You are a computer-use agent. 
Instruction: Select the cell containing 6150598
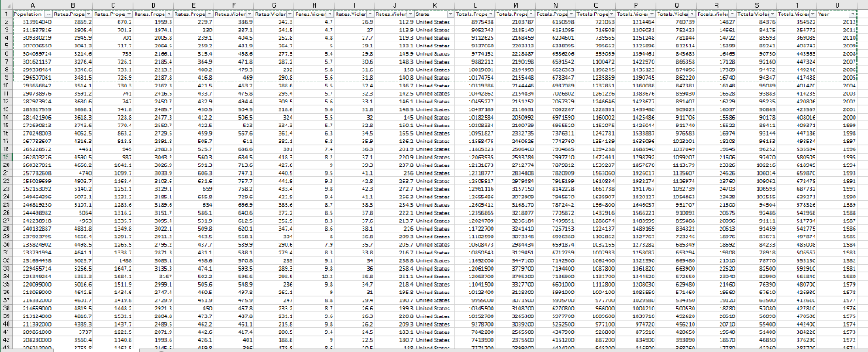[556, 20]
